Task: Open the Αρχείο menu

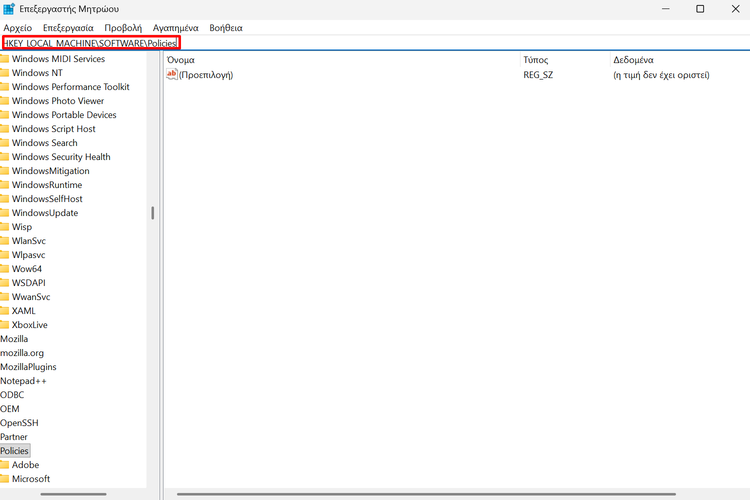Action: pyautogui.click(x=18, y=28)
